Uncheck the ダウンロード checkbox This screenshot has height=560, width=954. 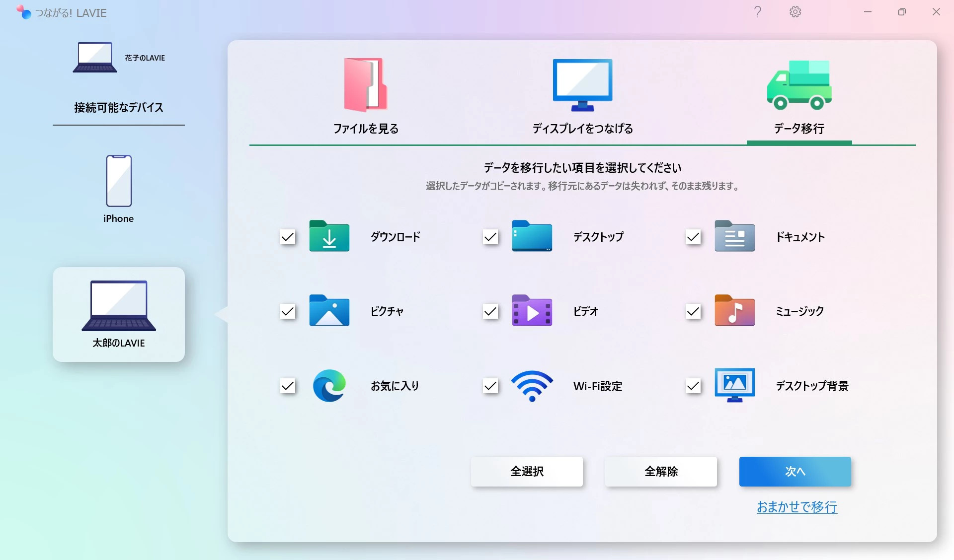(288, 237)
